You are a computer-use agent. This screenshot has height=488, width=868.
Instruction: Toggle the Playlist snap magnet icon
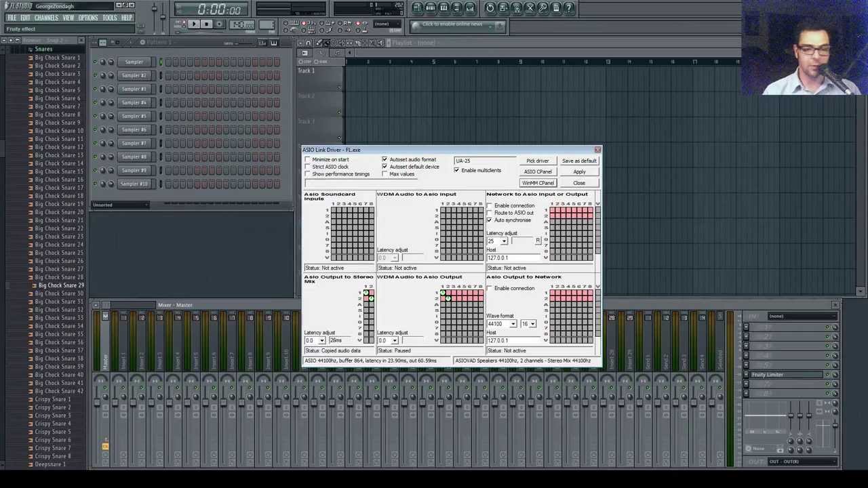[x=309, y=43]
